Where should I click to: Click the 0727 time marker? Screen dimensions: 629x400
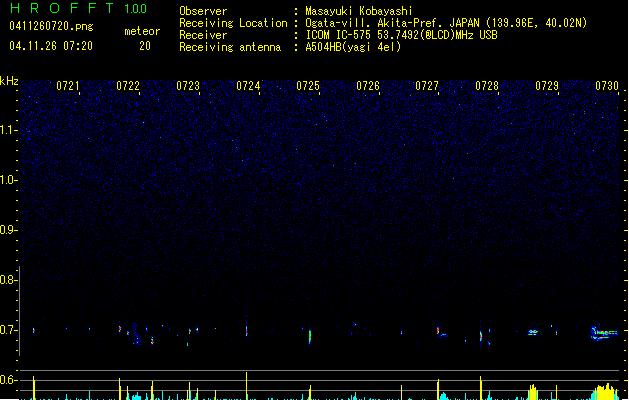(x=427, y=86)
